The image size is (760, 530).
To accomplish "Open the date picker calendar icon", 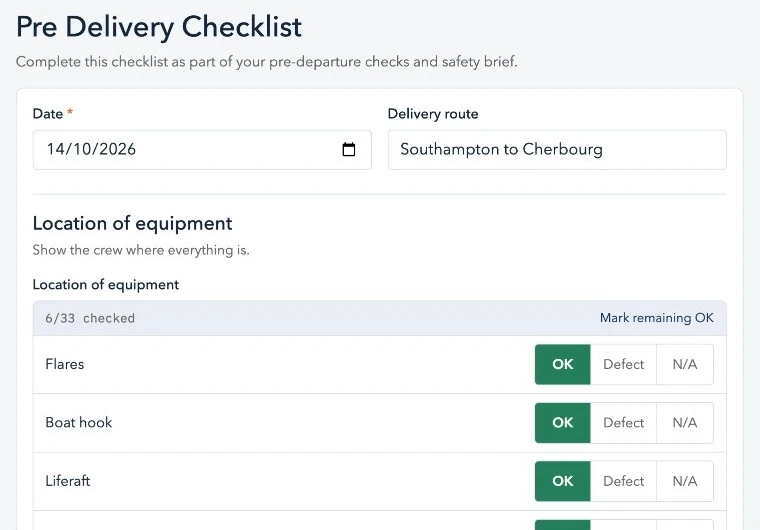I will (x=348, y=149).
